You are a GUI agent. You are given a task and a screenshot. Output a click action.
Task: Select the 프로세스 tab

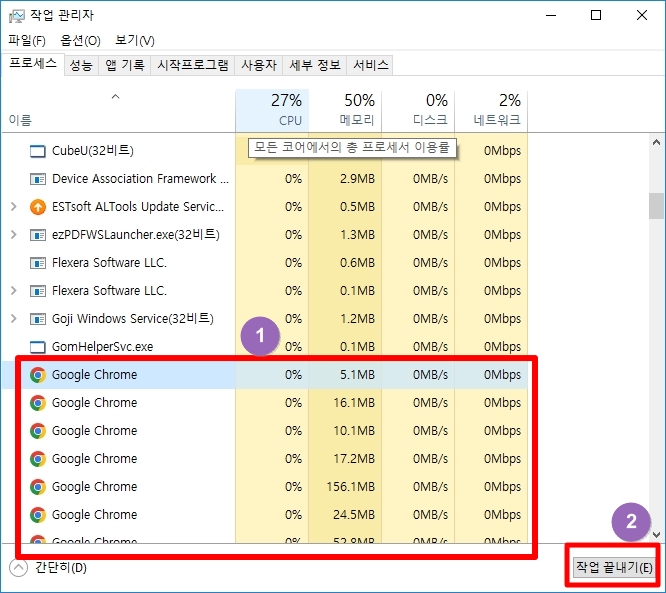click(33, 64)
